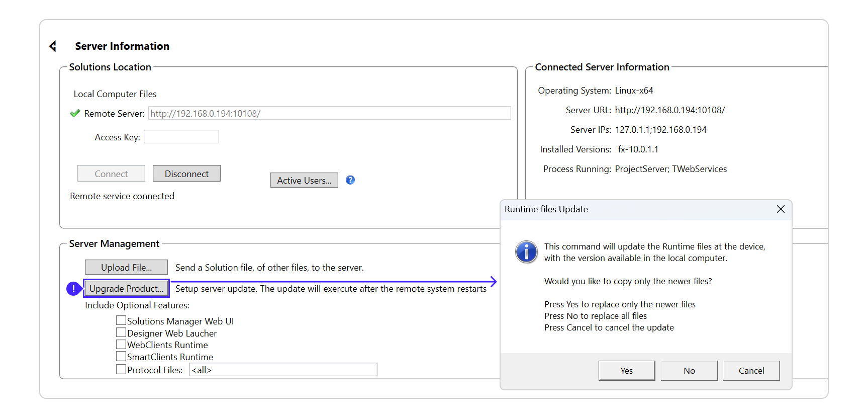Click the blue exclamation mark badge
Screen dimensions: 868x418
[73, 288]
